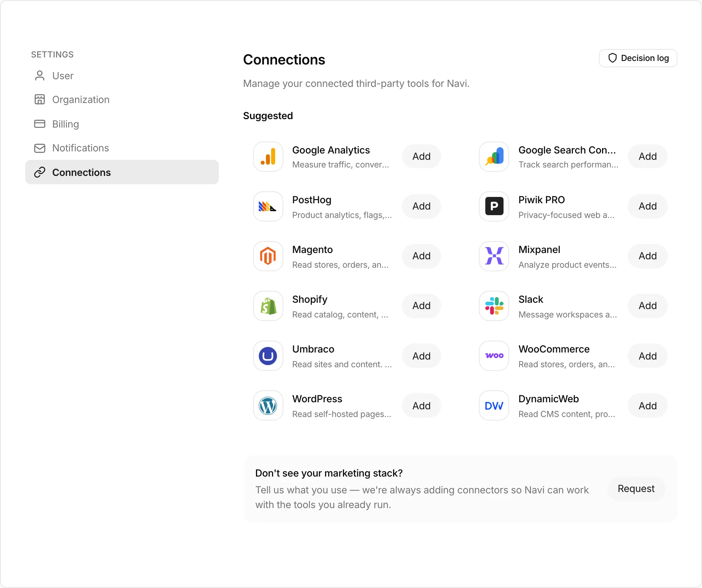Image resolution: width=702 pixels, height=588 pixels.
Task: Go to Organization settings
Action: [122, 100]
